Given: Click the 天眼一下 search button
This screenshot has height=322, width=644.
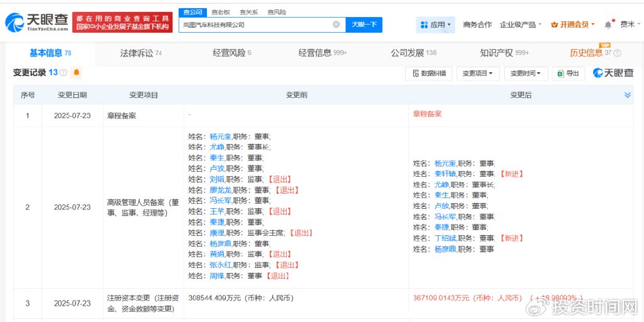Looking at the screenshot, I should coord(364,25).
